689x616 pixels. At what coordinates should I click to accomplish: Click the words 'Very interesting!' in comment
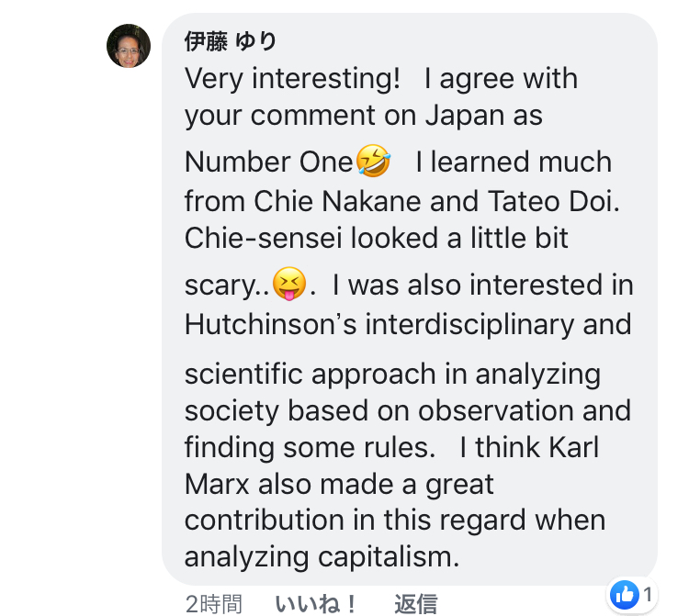pos(292,79)
